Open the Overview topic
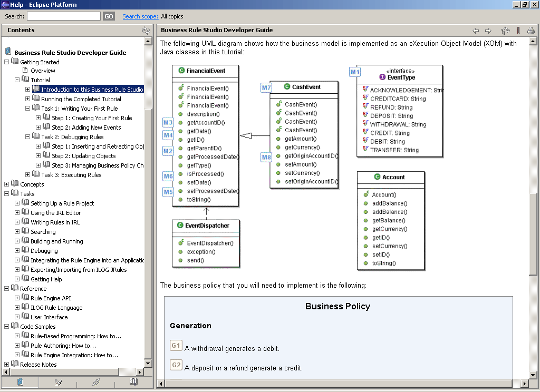This screenshot has height=392, width=540. tap(43, 71)
